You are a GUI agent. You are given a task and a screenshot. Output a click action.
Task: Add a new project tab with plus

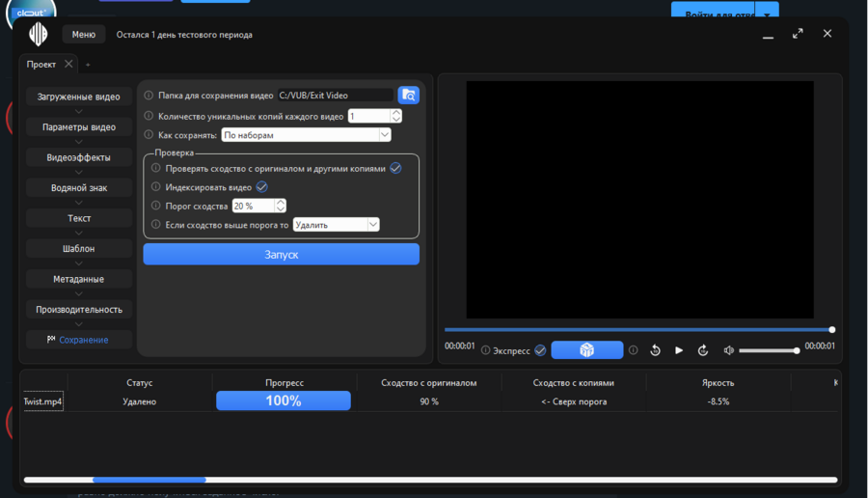[x=88, y=65]
